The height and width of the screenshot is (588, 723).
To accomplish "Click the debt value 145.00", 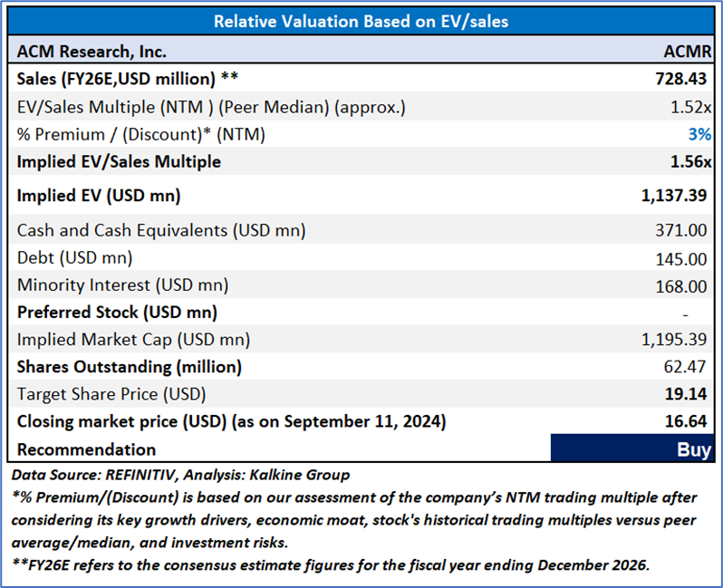I will [681, 259].
